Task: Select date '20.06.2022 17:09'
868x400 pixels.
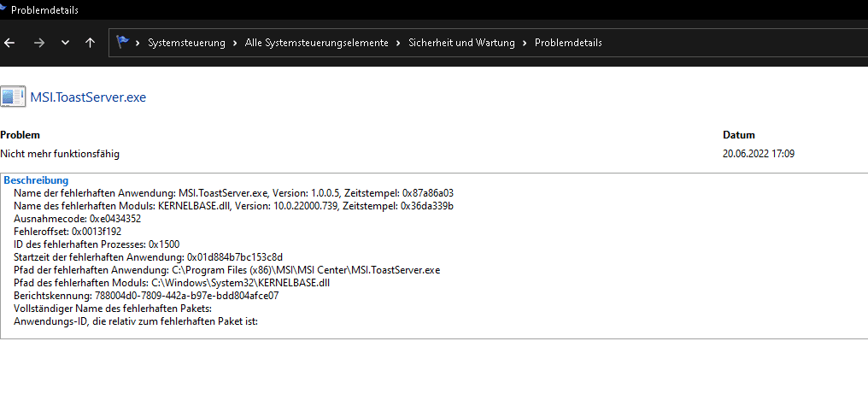Action: coord(759,154)
